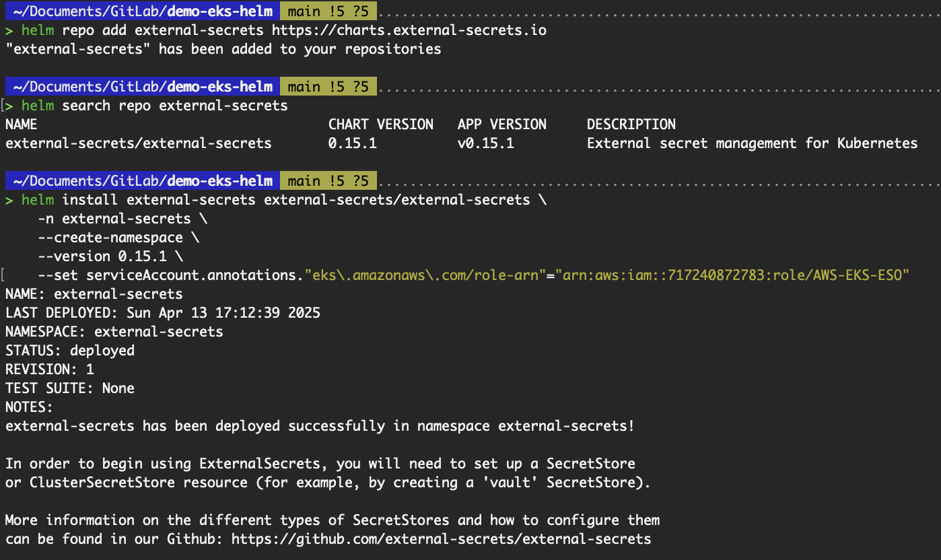The image size is (941, 560).
Task: Click the 'In order to begin using ExternalSecrets' line
Action: (x=320, y=464)
